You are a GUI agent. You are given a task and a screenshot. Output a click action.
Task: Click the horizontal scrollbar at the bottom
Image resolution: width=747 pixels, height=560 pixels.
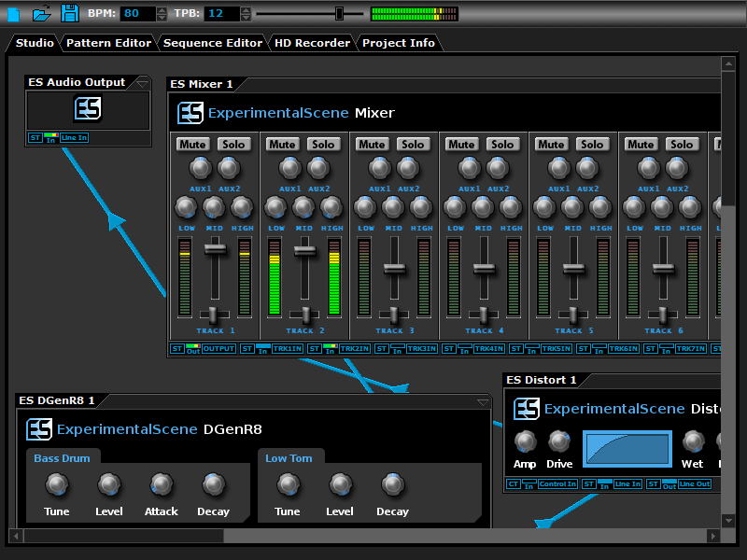tap(121, 536)
